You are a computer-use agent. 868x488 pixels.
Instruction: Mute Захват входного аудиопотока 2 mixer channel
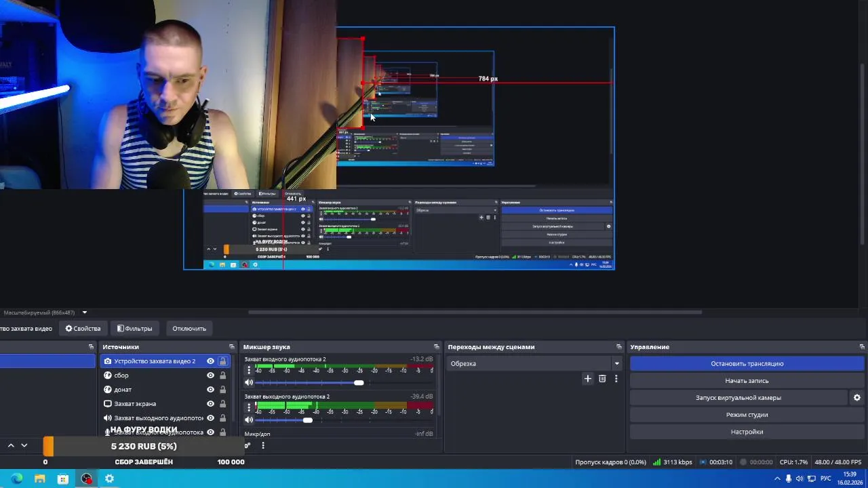249,383
